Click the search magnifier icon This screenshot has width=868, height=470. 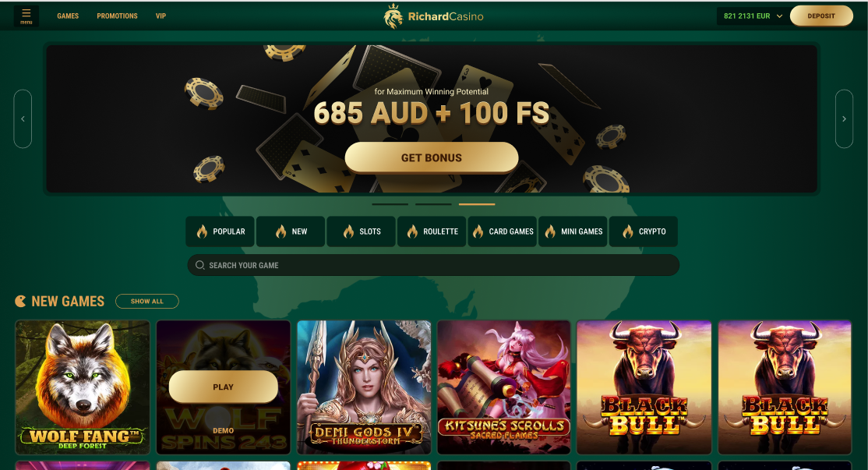[x=199, y=265]
